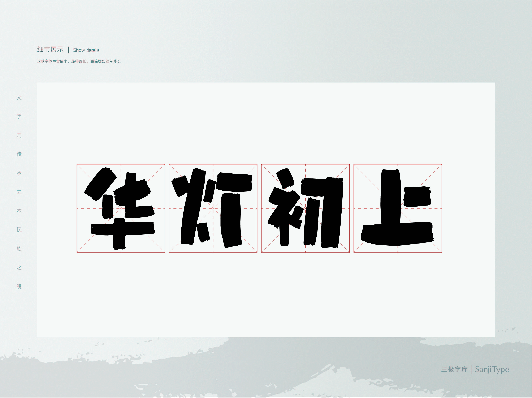Image resolution: width=532 pixels, height=398 pixels.
Task: Click the vertical 传 character
Action: point(19,154)
